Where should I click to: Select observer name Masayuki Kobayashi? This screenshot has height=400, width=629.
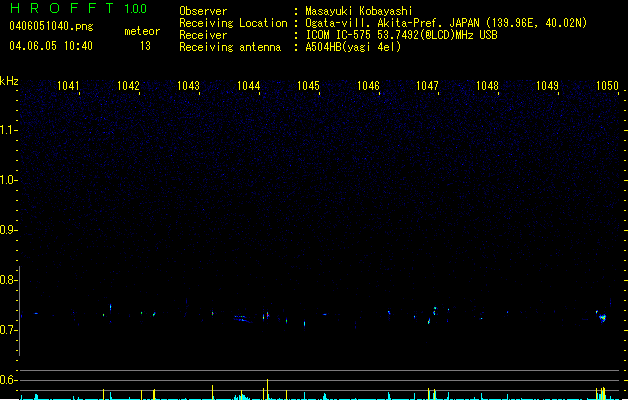(x=359, y=11)
